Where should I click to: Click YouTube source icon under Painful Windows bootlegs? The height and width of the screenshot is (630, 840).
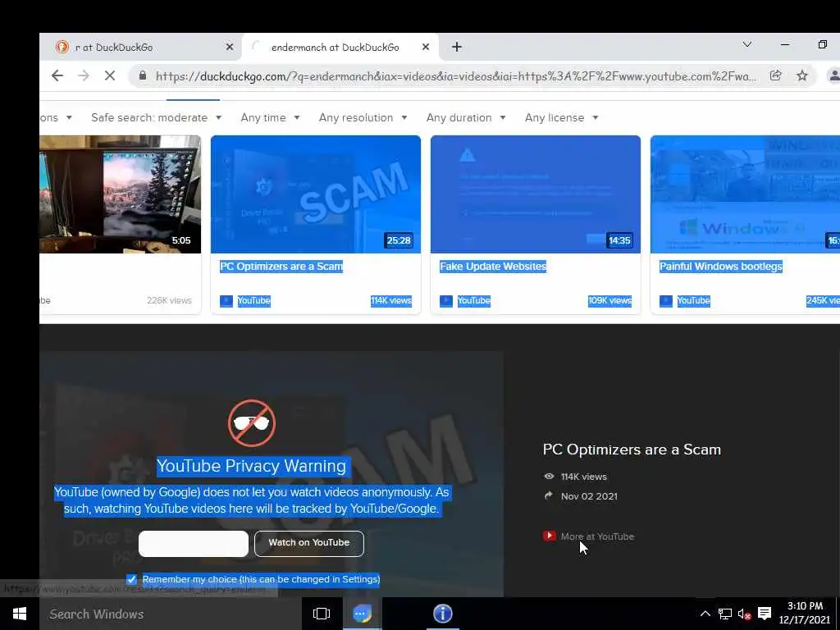pyautogui.click(x=665, y=301)
